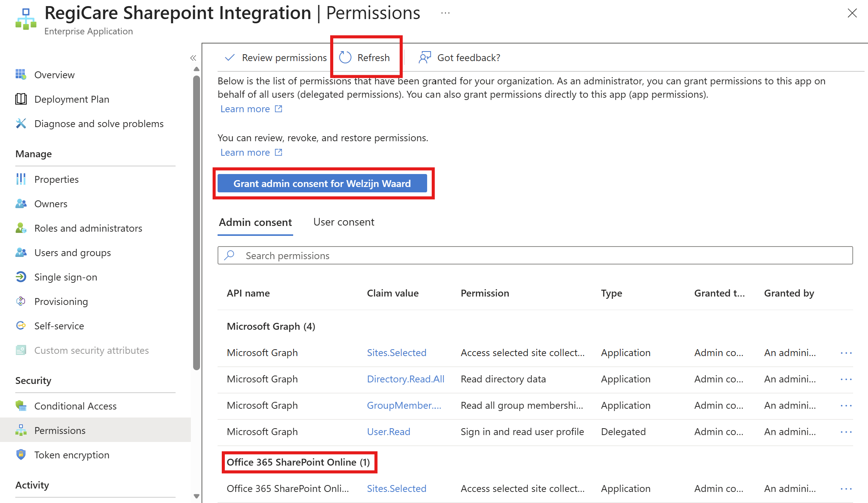Open the Provisioning sidebar item
Screen dimensions: 868x503
(61, 301)
